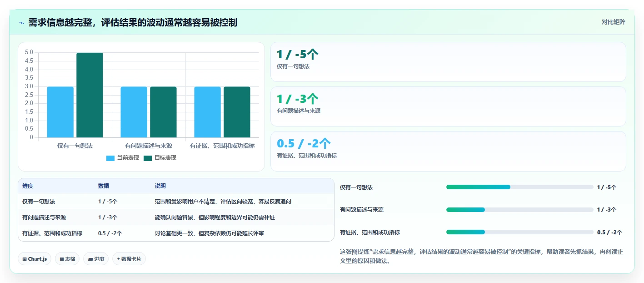644x283 pixels.
Task: Click chart x-axis label 仅有一句想法
Action: (x=75, y=146)
